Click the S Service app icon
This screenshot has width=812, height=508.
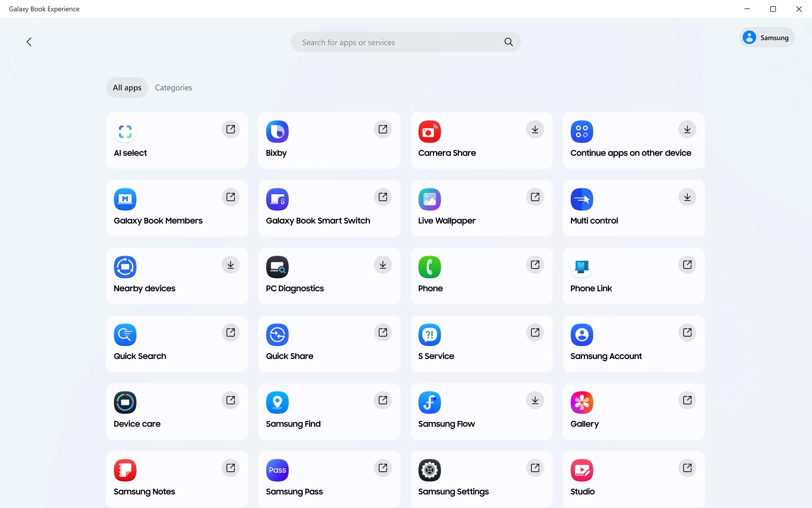tap(429, 335)
